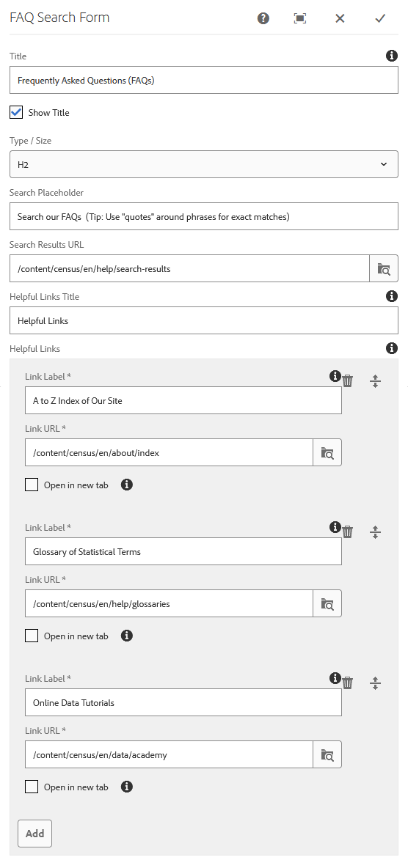408x868 pixels.
Task: Show info for Online Data Tutorials label
Action: (x=335, y=678)
